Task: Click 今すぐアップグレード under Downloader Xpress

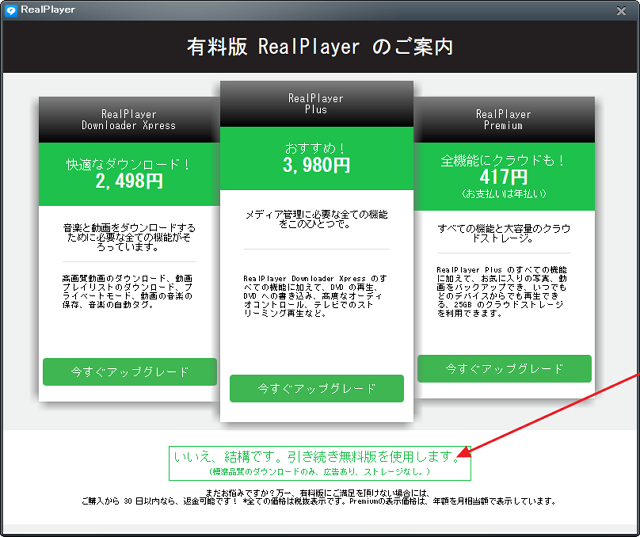Action: coord(129,371)
